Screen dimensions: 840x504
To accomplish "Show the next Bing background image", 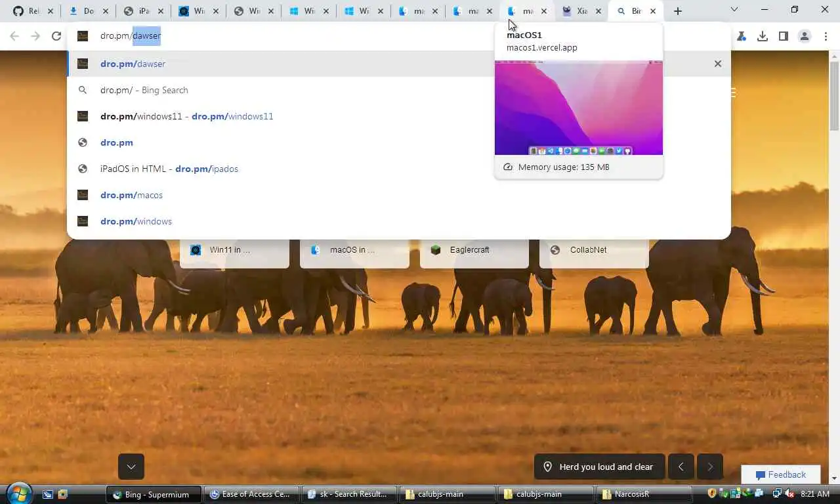I will coord(710,467).
